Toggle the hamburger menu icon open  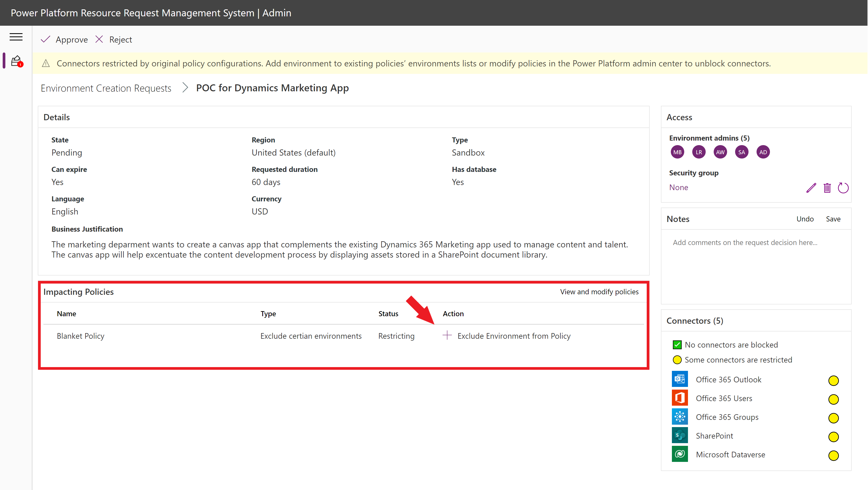click(16, 36)
